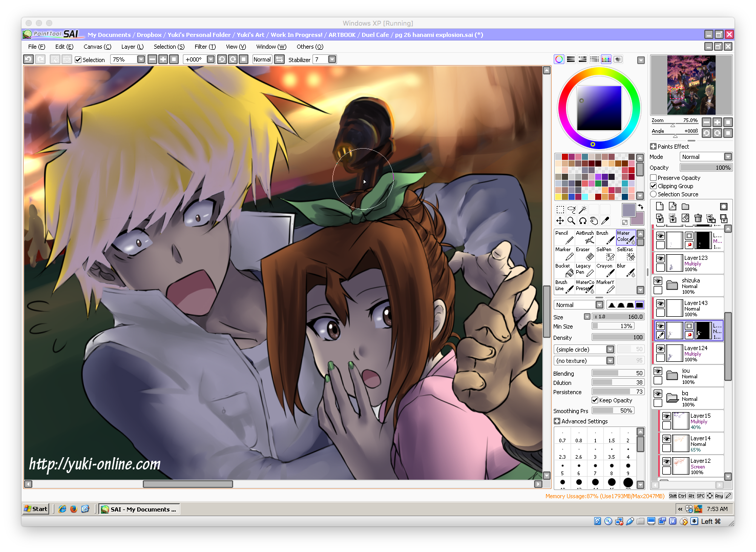Pick the red swatch in the palette
Image resolution: width=756 pixels, height=552 pixels.
tap(565, 157)
